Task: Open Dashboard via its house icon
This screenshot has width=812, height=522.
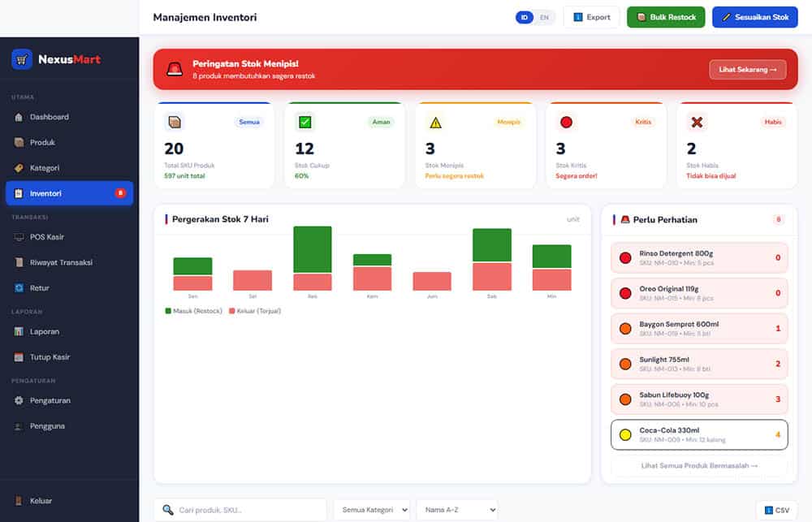Action: pos(19,117)
